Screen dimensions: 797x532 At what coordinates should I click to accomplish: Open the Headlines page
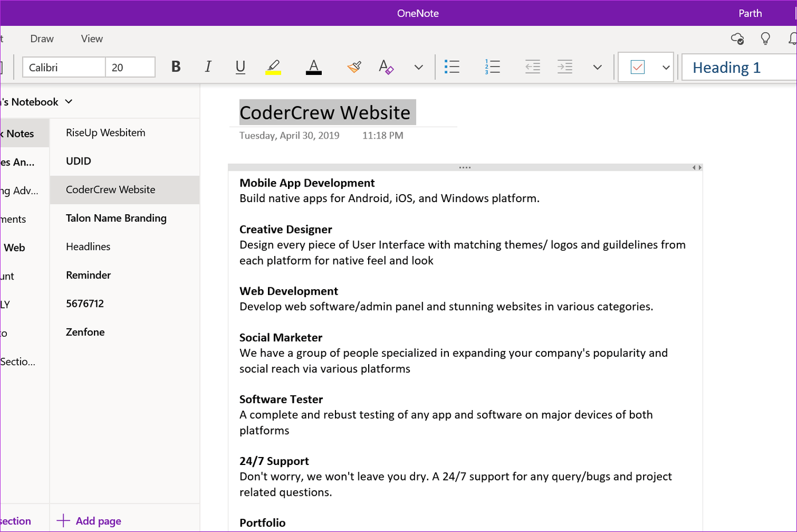[x=125, y=247]
